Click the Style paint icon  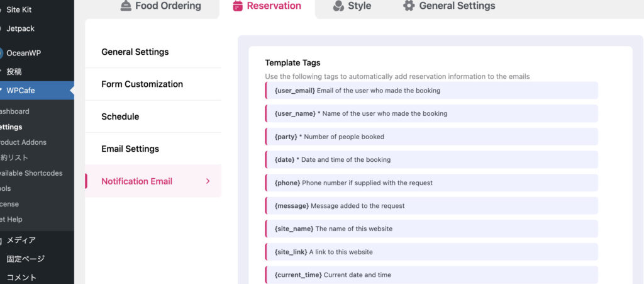(338, 6)
